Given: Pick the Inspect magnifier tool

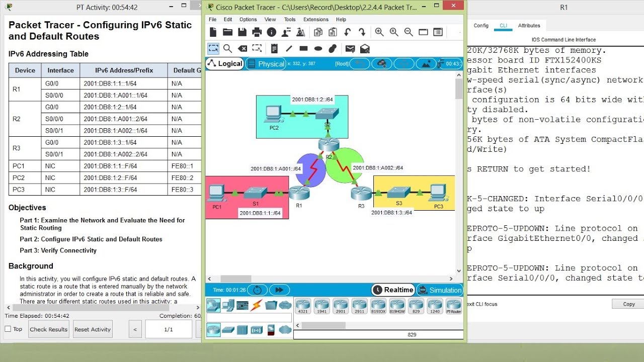Looking at the screenshot, I should tap(227, 48).
